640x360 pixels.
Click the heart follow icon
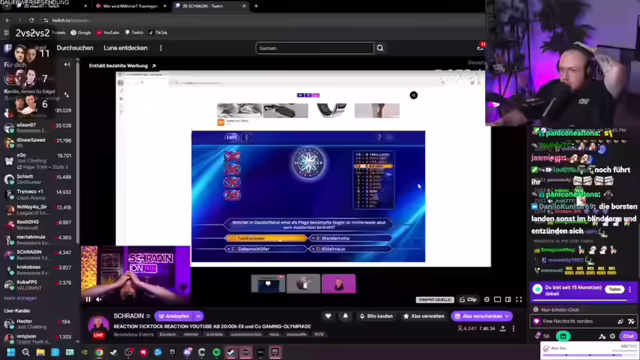click(328, 316)
